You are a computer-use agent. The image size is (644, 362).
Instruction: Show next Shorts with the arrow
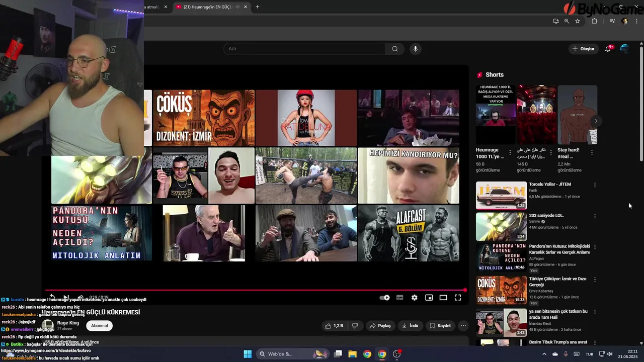click(x=596, y=121)
